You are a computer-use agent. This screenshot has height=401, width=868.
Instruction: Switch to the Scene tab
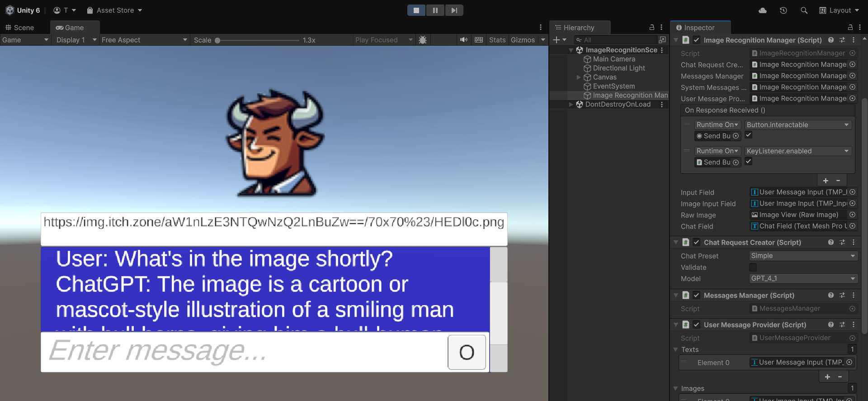tap(20, 28)
